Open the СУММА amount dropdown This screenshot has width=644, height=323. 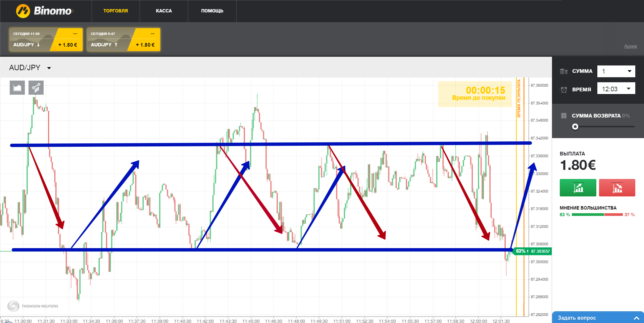[616, 71]
